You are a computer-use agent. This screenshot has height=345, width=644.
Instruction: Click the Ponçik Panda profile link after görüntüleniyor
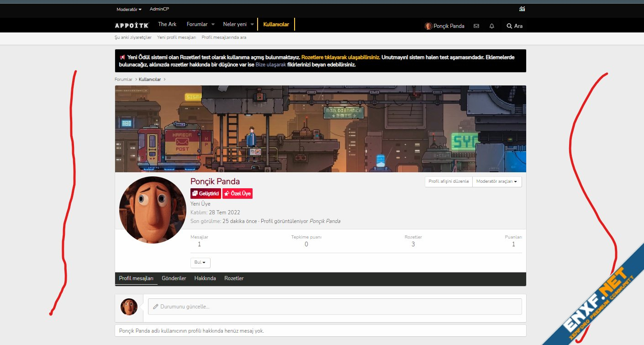[x=325, y=221]
